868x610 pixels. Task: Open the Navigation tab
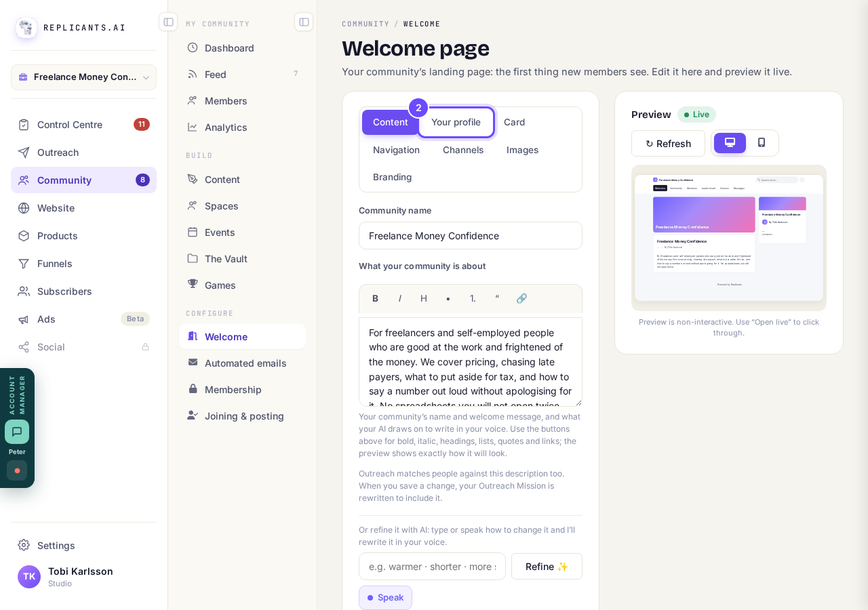click(396, 150)
